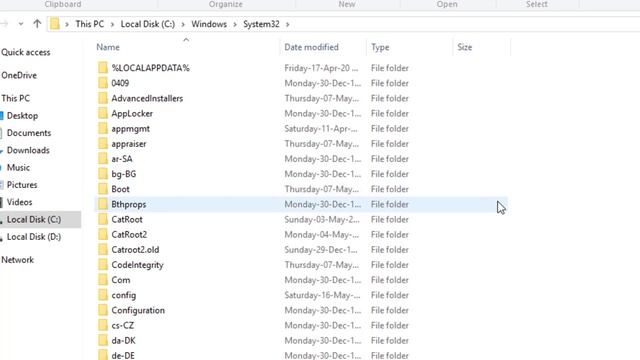This screenshot has width=640, height=360.
Task: Click the Com folder icon
Action: tap(103, 280)
